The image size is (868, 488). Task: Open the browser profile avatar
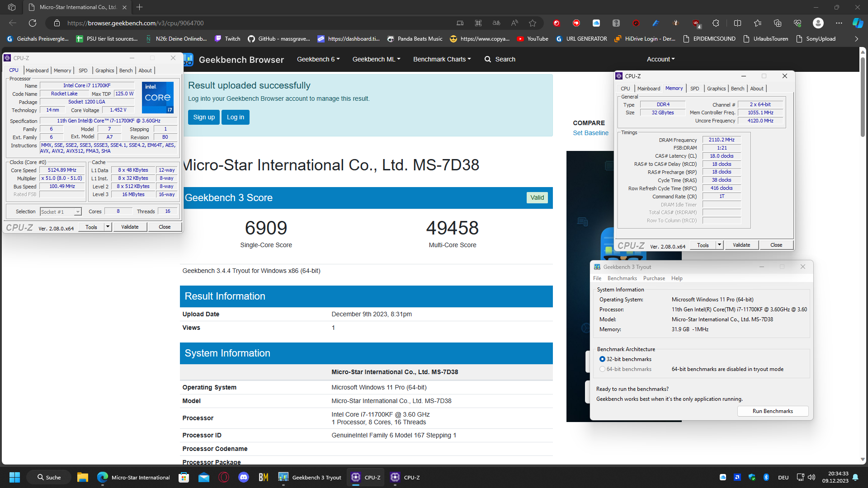818,23
